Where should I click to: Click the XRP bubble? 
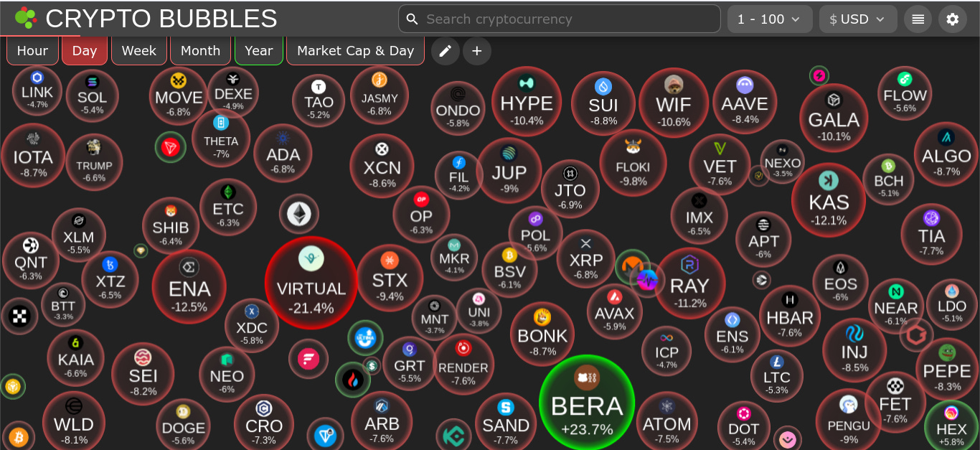click(586, 258)
